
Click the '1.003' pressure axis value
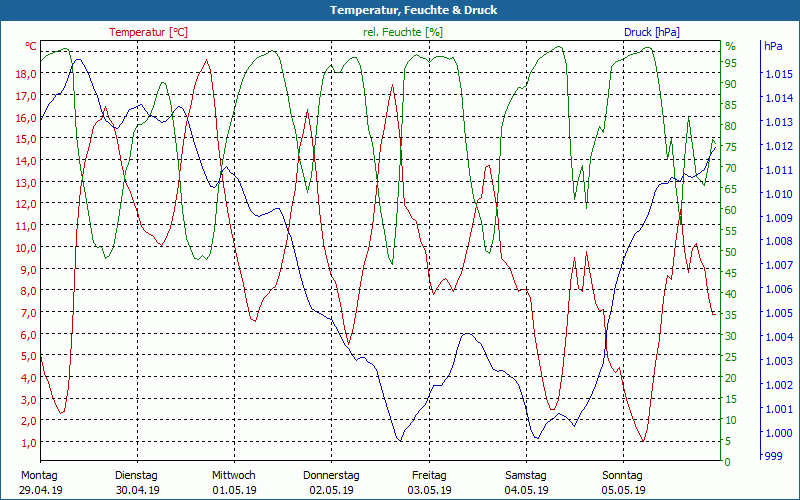pyautogui.click(x=779, y=361)
